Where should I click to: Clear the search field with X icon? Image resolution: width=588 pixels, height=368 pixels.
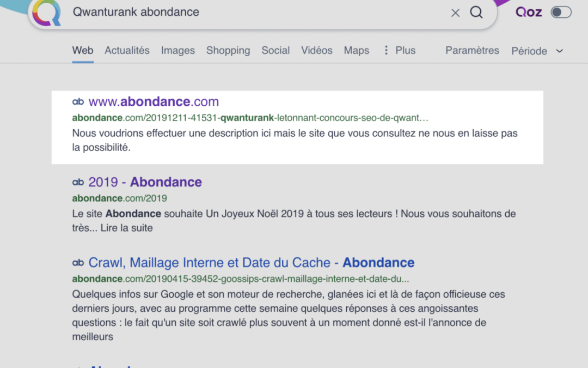coord(455,13)
